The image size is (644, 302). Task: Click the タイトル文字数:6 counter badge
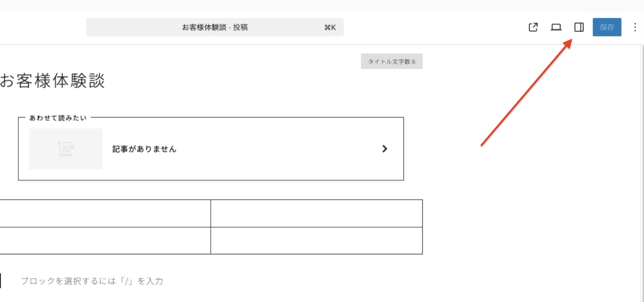392,62
